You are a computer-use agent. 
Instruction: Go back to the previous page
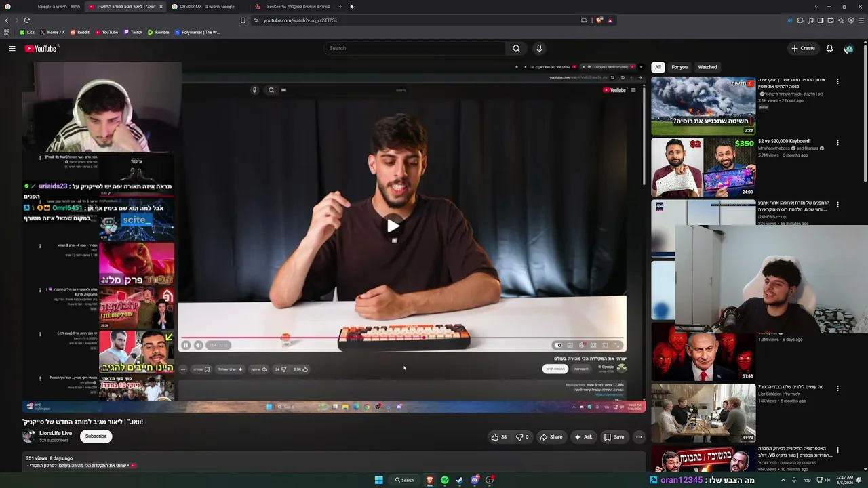7,20
